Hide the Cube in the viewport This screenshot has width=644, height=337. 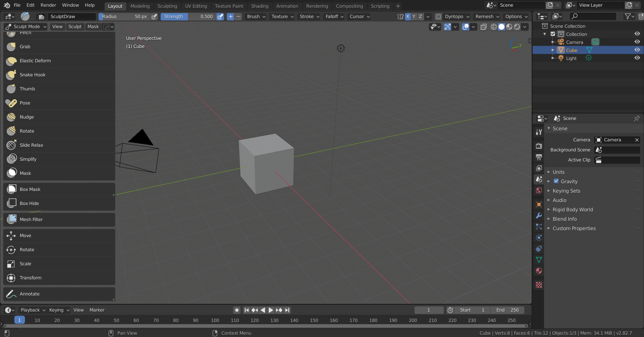[x=637, y=50]
